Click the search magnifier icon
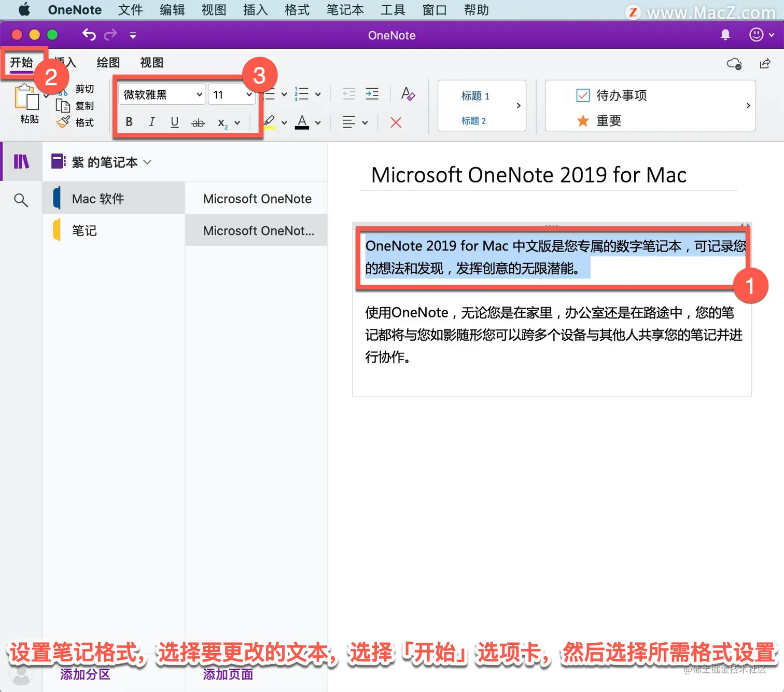784x692 pixels. (21, 200)
